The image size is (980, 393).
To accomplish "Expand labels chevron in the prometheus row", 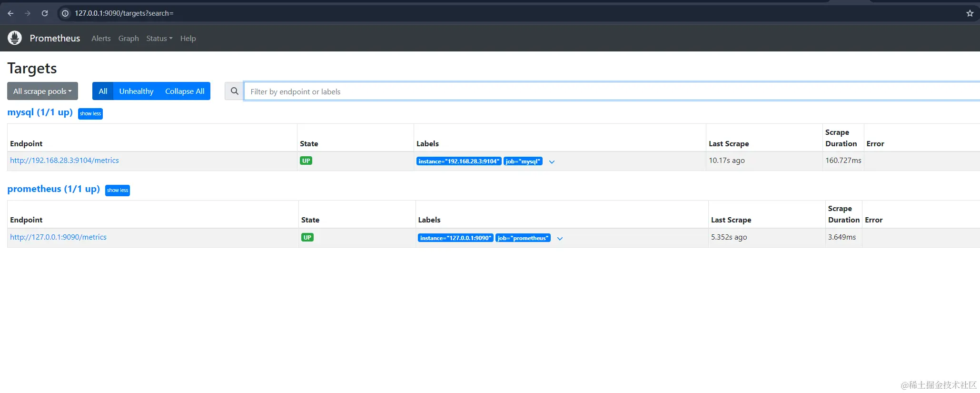I will (x=560, y=239).
